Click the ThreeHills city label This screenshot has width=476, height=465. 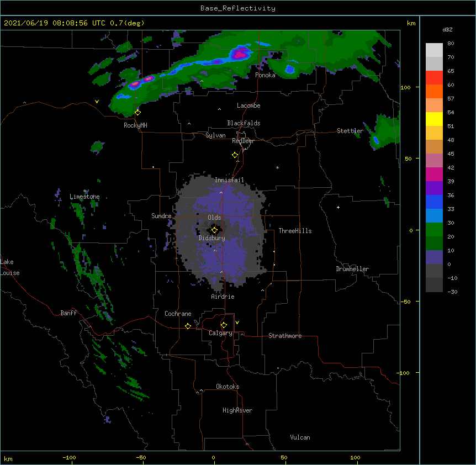[295, 231]
